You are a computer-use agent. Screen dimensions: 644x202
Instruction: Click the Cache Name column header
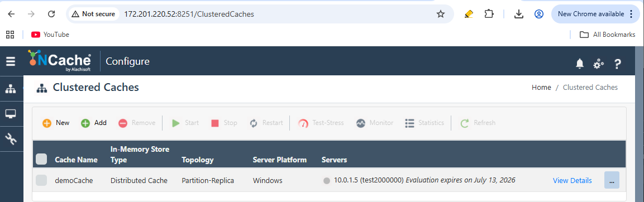(x=76, y=160)
